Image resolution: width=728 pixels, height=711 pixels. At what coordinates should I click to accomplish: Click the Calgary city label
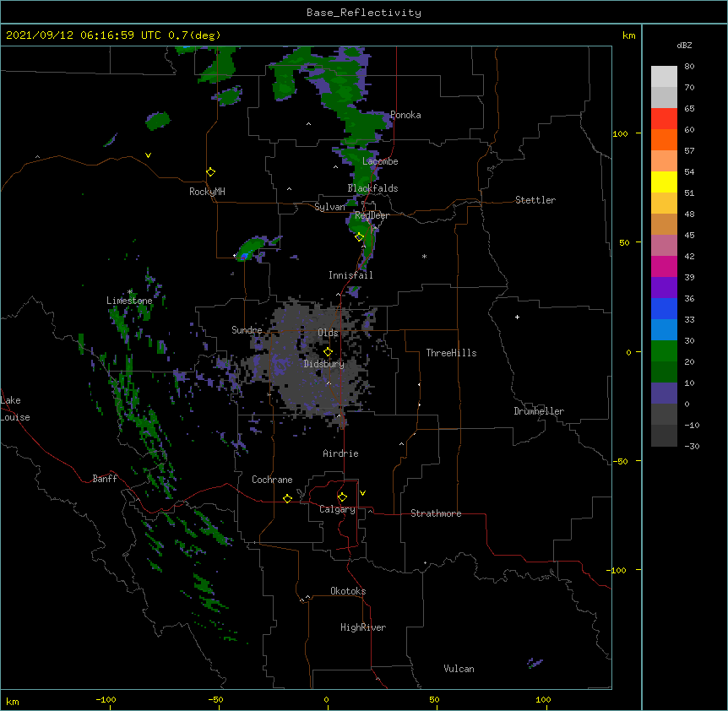coord(337,509)
